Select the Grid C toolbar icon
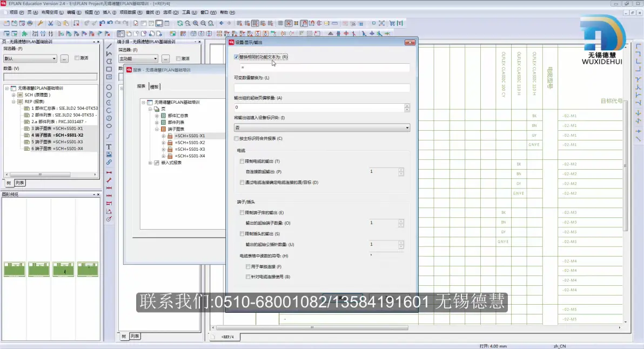The height and width of the screenshot is (349, 644). coord(255,23)
